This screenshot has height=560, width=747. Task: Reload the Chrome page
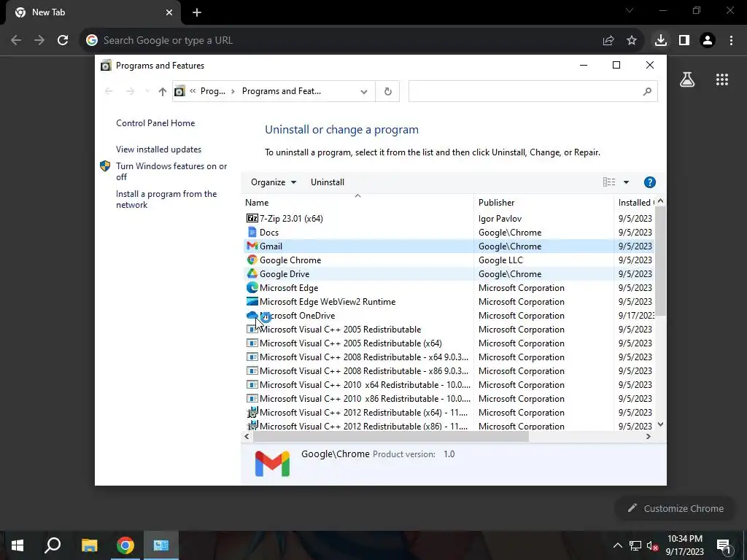pos(63,41)
